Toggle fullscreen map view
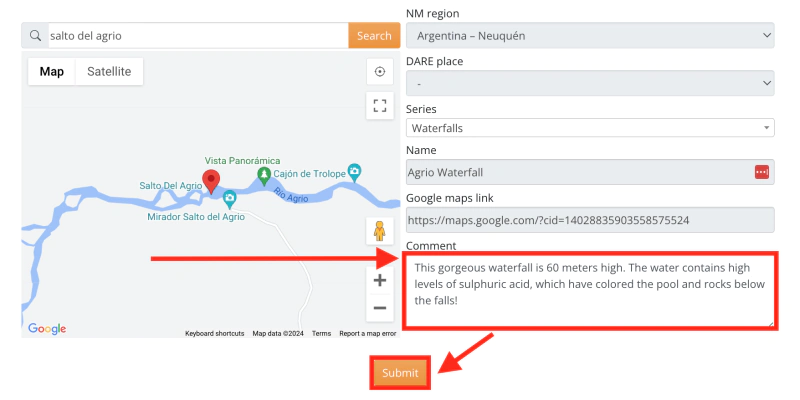The height and width of the screenshot is (400, 800). tap(379, 104)
